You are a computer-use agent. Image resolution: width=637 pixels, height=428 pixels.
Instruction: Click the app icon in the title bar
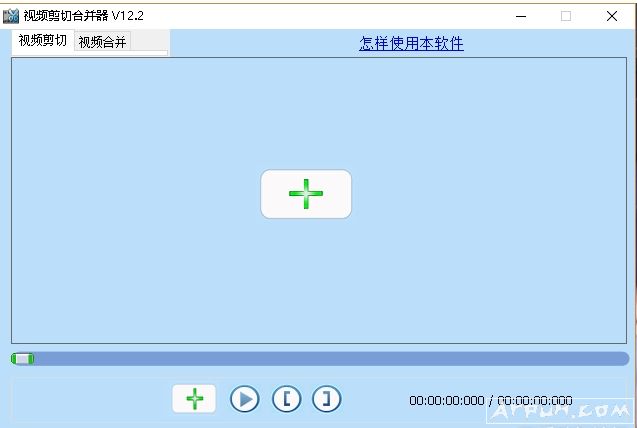11,16
